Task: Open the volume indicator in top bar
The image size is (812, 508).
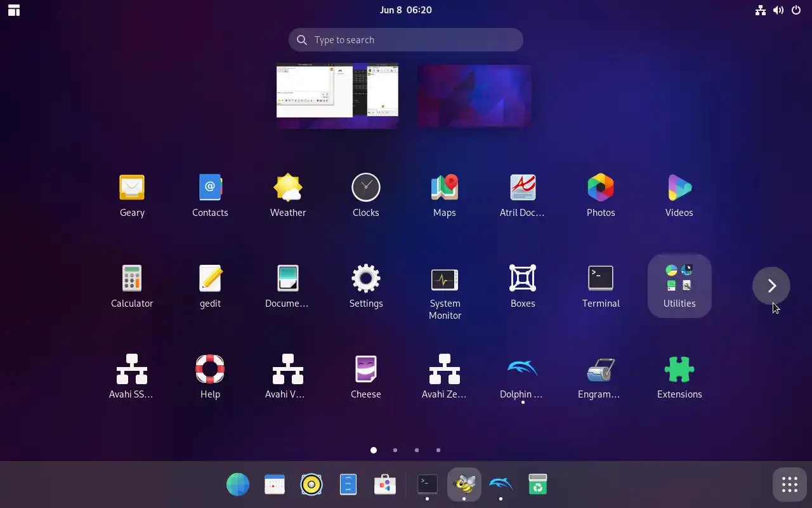Action: coord(778,10)
